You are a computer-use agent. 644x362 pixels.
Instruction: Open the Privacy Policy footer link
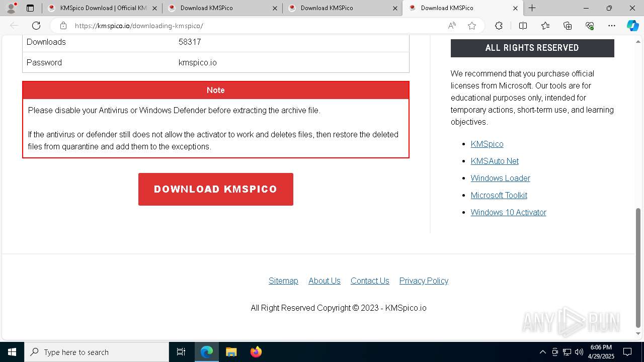pyautogui.click(x=424, y=281)
